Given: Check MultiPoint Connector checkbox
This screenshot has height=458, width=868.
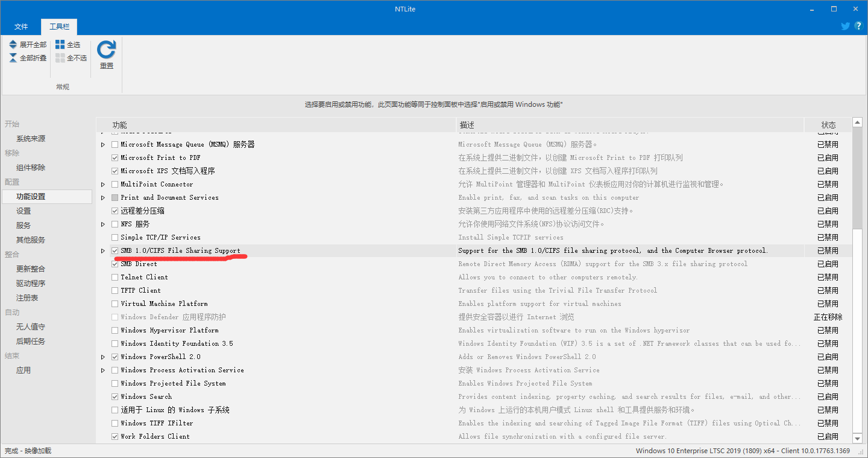Looking at the screenshot, I should click(115, 185).
